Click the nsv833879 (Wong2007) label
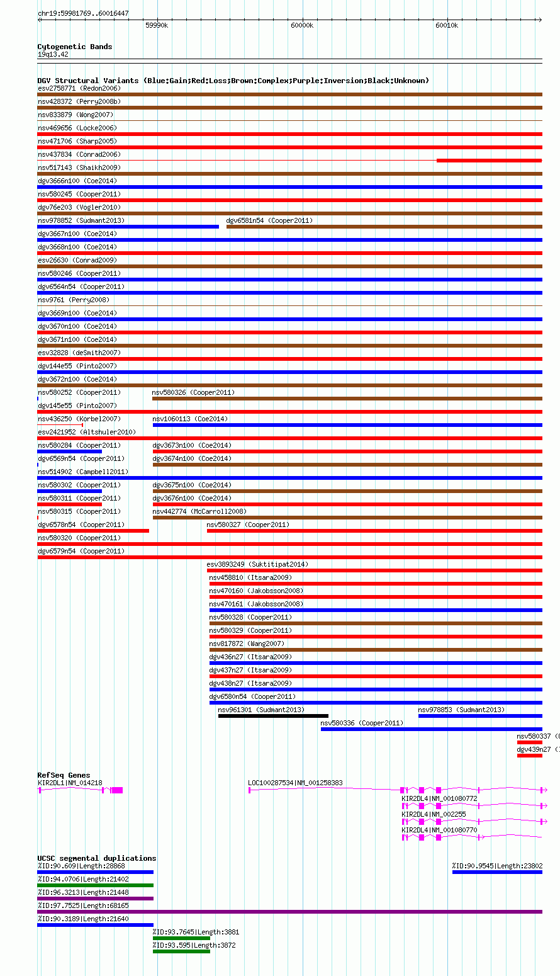 click(x=75, y=115)
